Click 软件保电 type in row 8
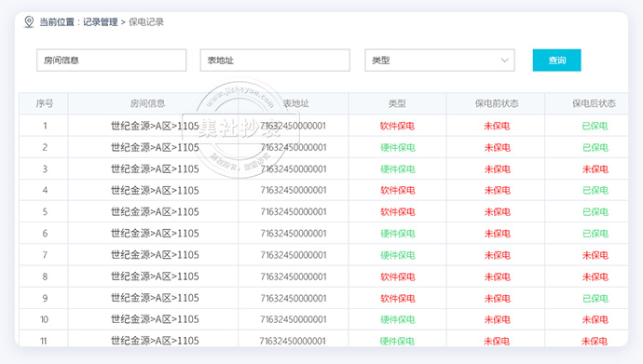Viewport: 643px width, 364px height. pyautogui.click(x=397, y=276)
